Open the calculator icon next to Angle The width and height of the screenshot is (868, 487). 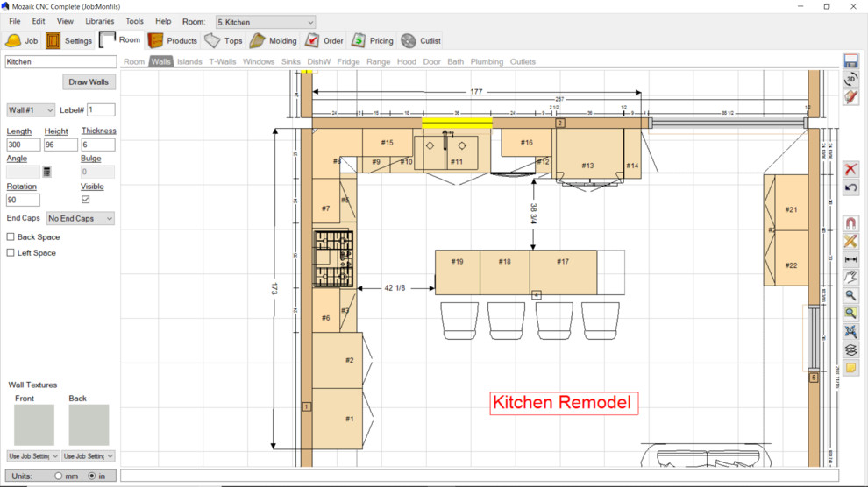47,172
